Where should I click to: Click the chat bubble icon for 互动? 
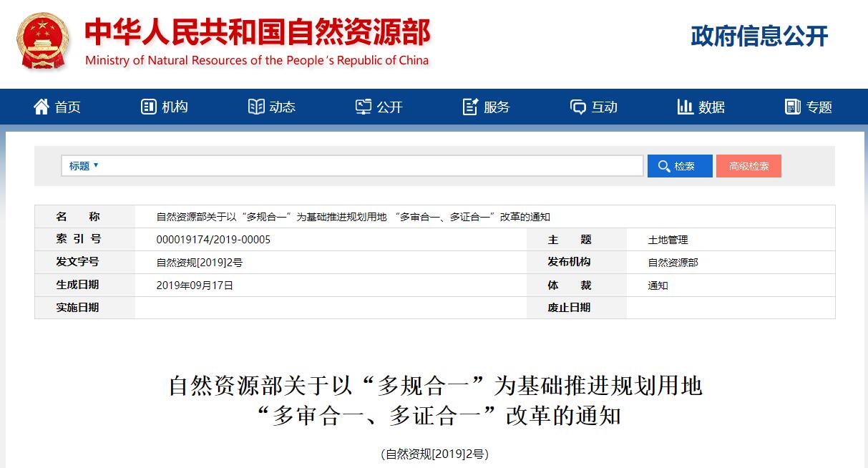click(x=577, y=107)
